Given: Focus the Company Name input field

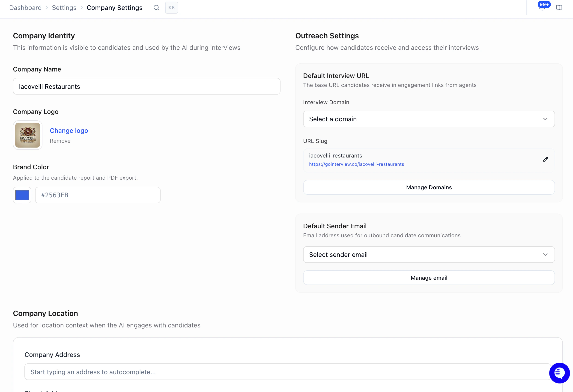Looking at the screenshot, I should click(147, 86).
